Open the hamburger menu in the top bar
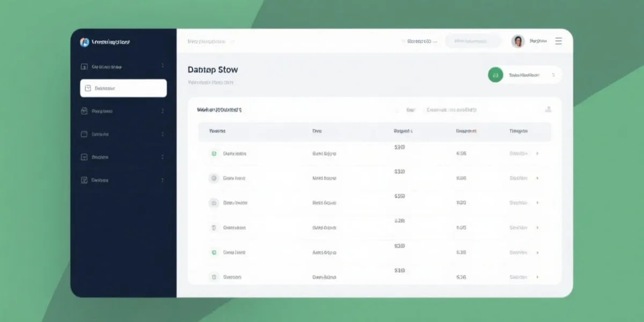This screenshot has width=644, height=322. tap(559, 41)
